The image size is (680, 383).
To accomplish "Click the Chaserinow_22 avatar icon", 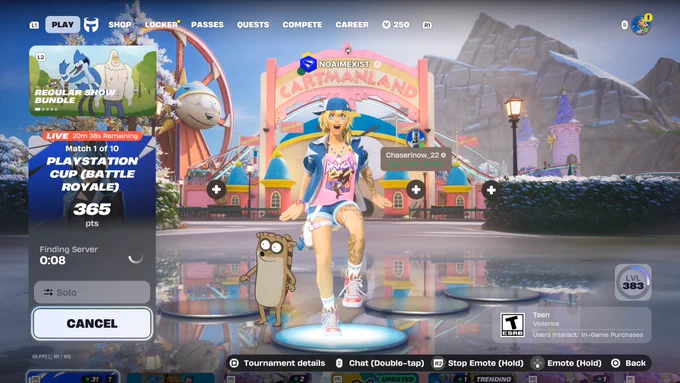I will coord(416,138).
